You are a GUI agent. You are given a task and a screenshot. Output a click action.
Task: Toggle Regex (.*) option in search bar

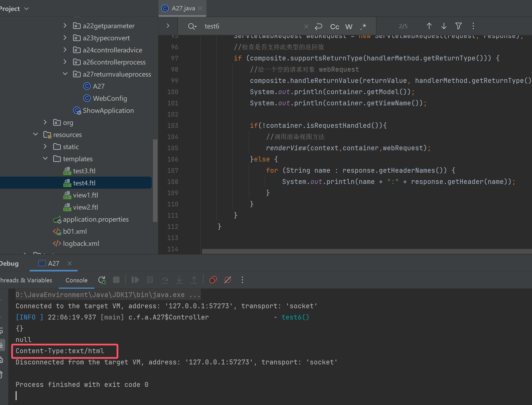tap(363, 26)
